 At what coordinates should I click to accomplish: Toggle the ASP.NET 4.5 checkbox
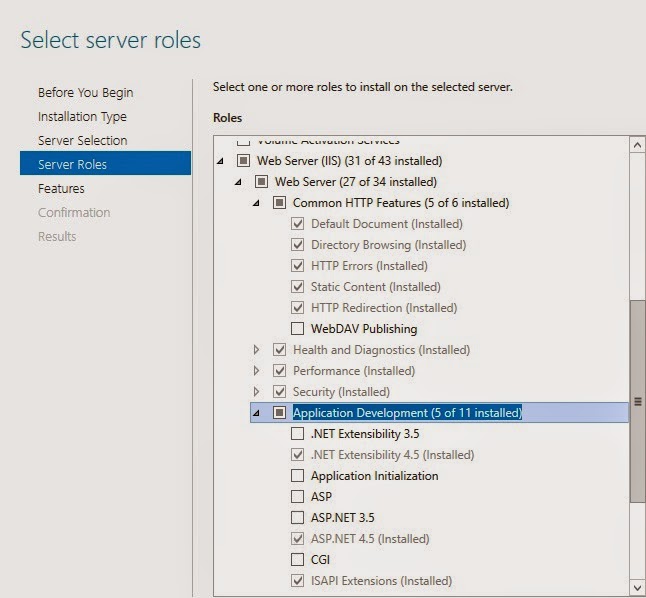pyautogui.click(x=297, y=539)
